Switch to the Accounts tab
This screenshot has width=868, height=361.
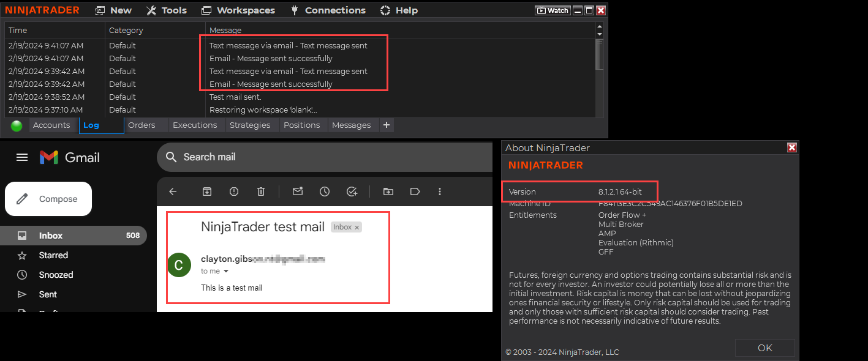(x=51, y=125)
